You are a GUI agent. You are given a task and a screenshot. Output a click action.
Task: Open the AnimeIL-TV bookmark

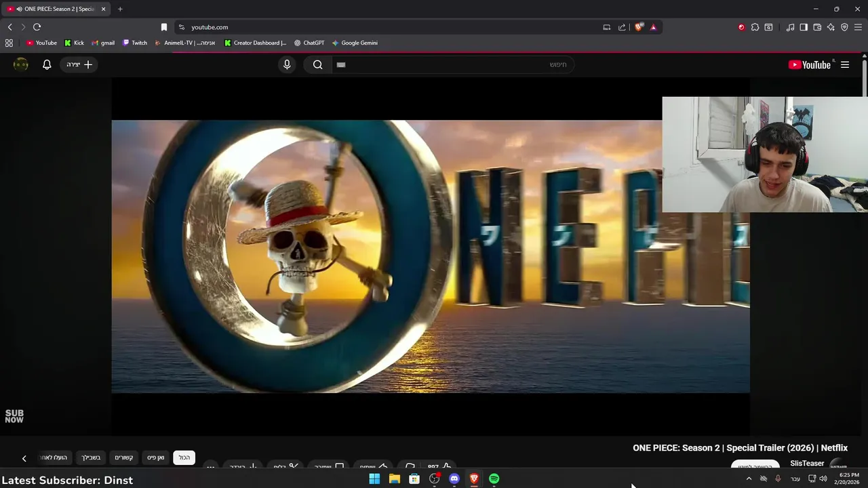click(184, 43)
